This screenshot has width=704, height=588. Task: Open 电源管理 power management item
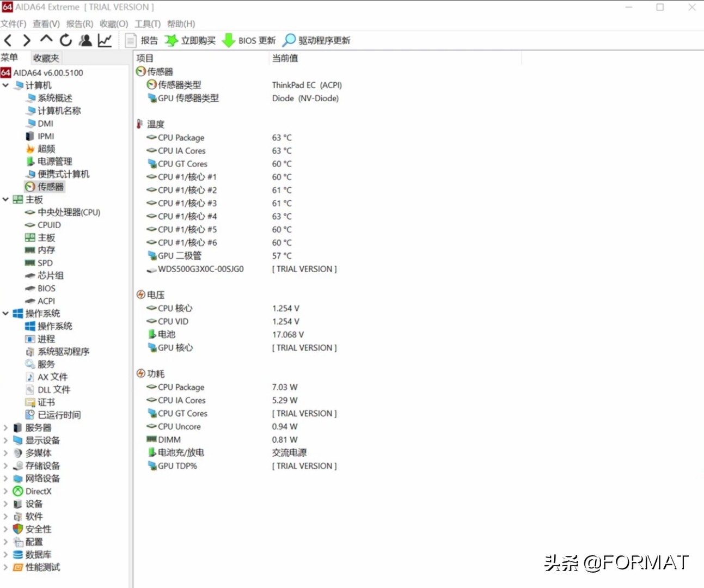coord(48,162)
